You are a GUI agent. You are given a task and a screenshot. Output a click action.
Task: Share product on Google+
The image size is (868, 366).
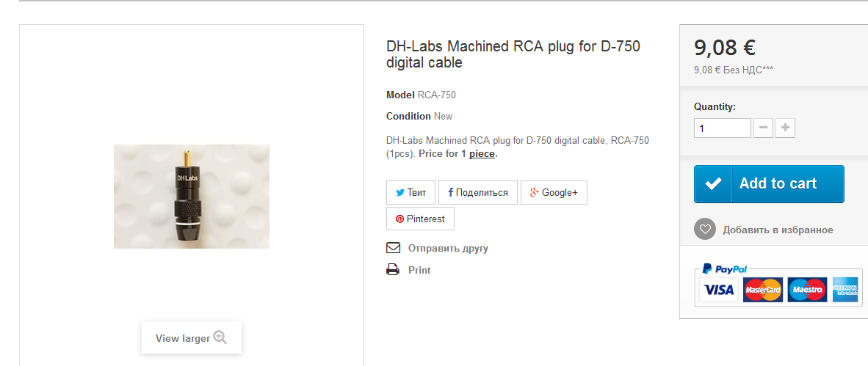point(554,193)
